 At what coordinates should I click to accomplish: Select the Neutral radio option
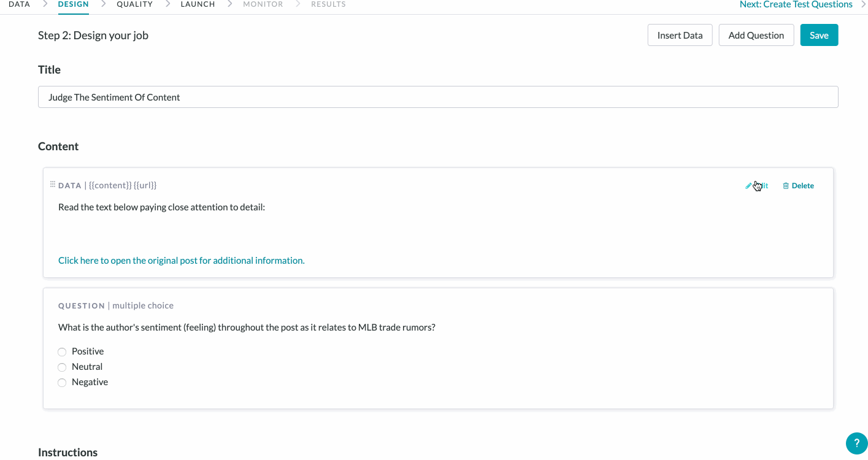click(x=62, y=367)
